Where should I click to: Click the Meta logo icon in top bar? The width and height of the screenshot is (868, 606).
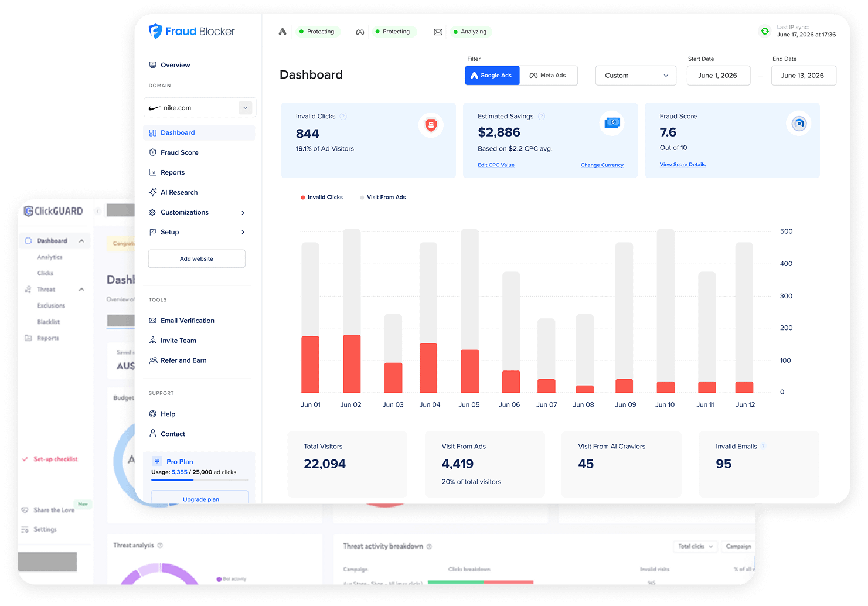pyautogui.click(x=360, y=32)
